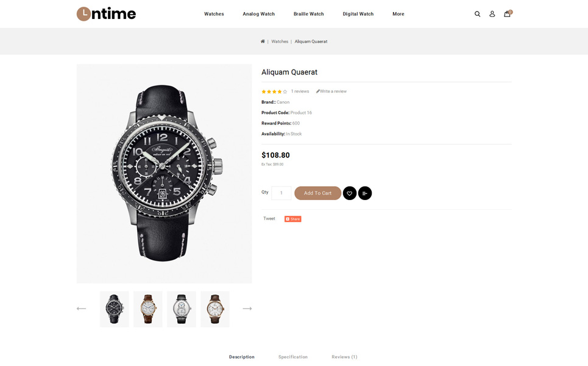Show previous thumbnails with left arrow

point(82,309)
